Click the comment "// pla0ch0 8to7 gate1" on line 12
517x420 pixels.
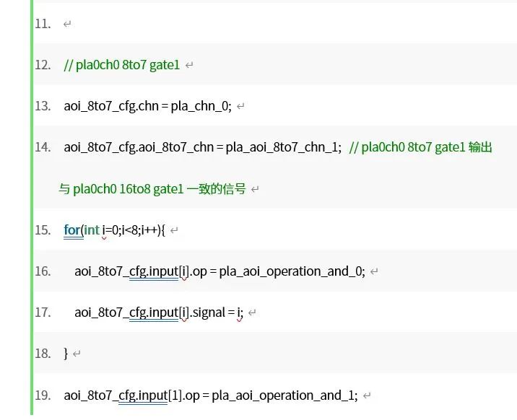pyautogui.click(x=121, y=65)
